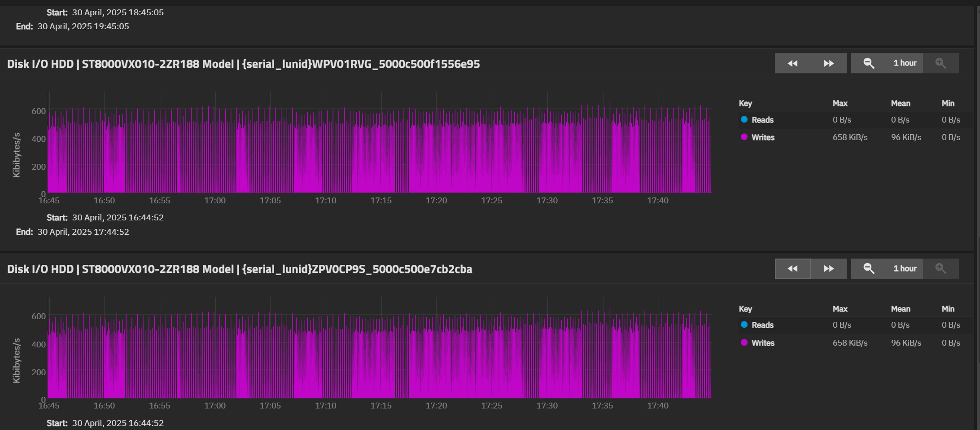The image size is (980, 430).
Task: Click magenta Writes dot in WPV01RVG legend
Action: [x=744, y=137]
